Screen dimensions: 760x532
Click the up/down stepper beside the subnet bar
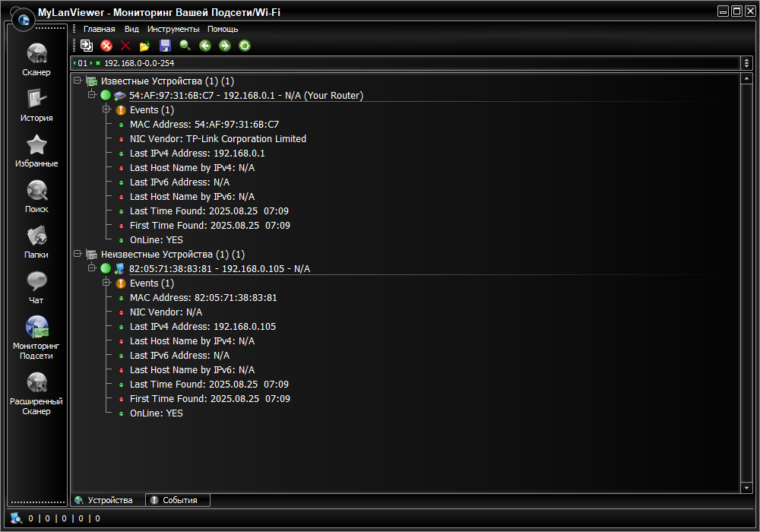tap(746, 63)
